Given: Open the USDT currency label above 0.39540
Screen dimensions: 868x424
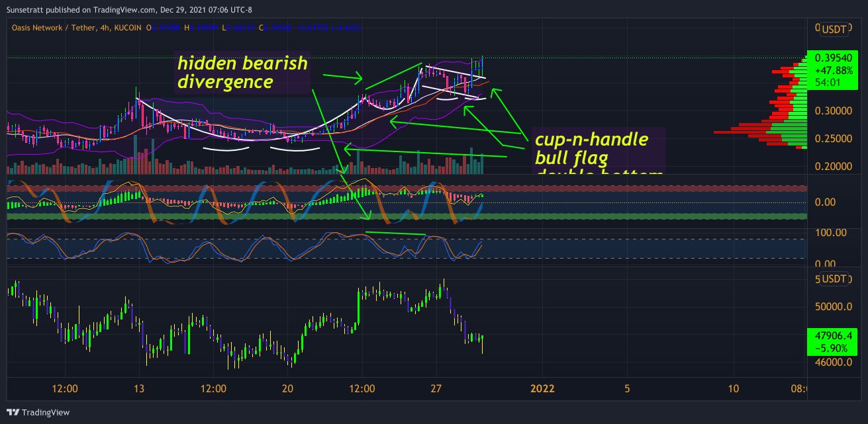Looking at the screenshot, I should click(x=834, y=29).
